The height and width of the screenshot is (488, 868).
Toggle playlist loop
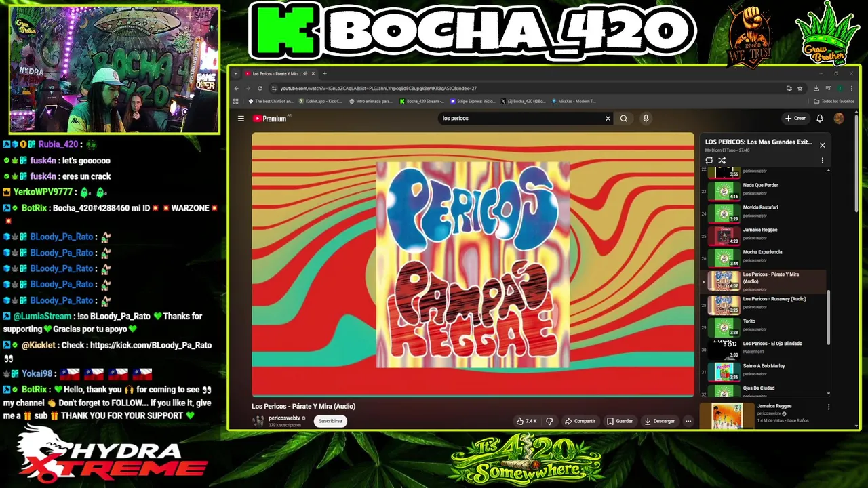pyautogui.click(x=709, y=161)
